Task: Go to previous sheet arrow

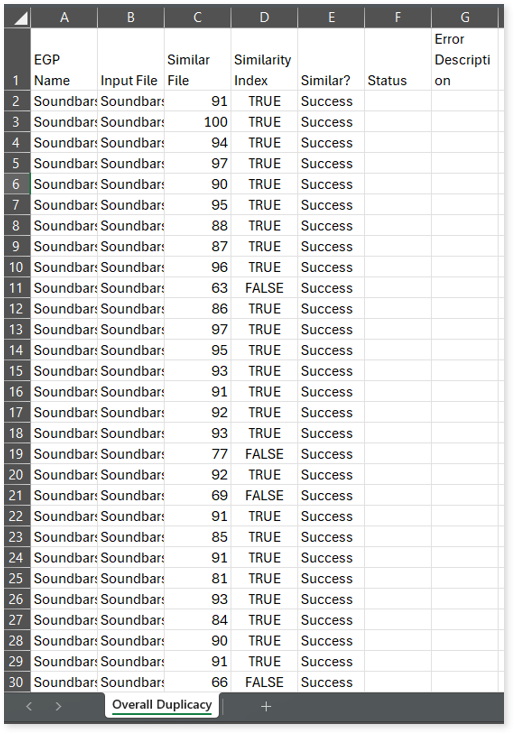Action: pyautogui.click(x=29, y=706)
